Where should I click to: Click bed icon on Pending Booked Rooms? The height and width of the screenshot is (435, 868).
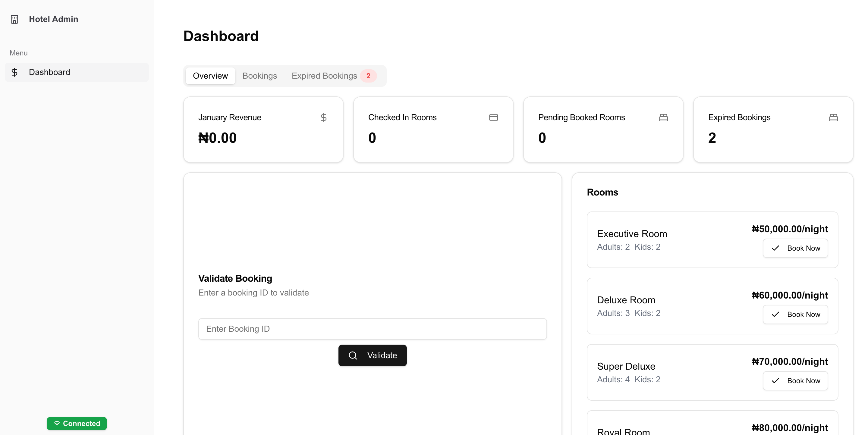click(663, 117)
